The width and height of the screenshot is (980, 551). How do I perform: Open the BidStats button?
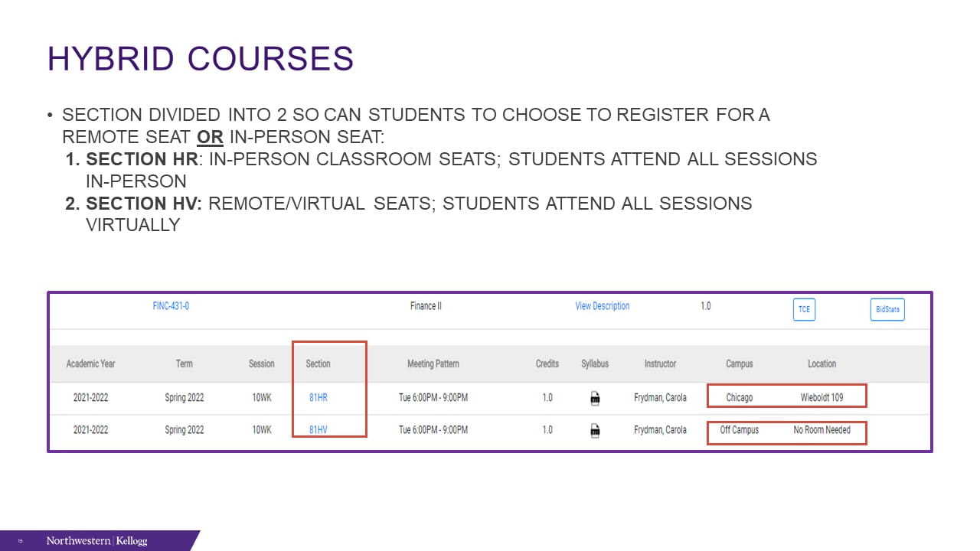click(x=887, y=310)
